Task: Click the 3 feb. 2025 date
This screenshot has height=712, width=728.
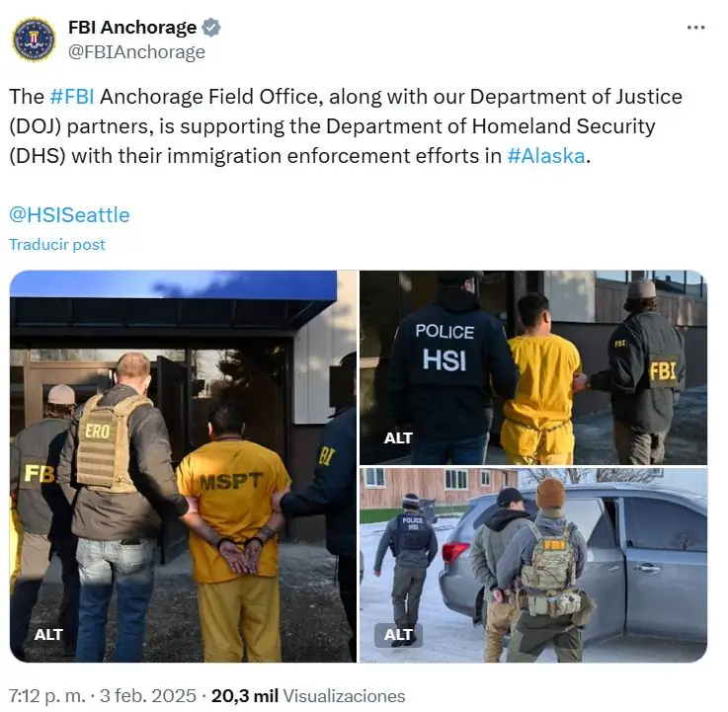Action: click(148, 696)
